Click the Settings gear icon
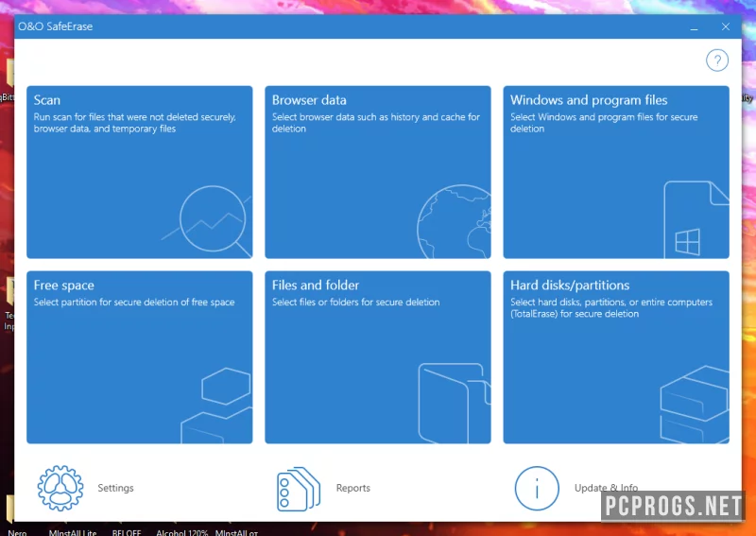The image size is (756, 536). 60,488
